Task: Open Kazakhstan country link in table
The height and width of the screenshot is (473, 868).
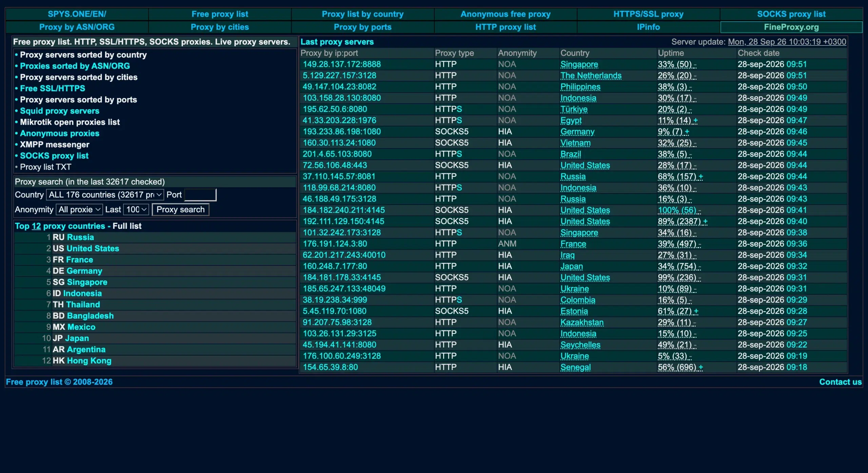Action: tap(582, 322)
